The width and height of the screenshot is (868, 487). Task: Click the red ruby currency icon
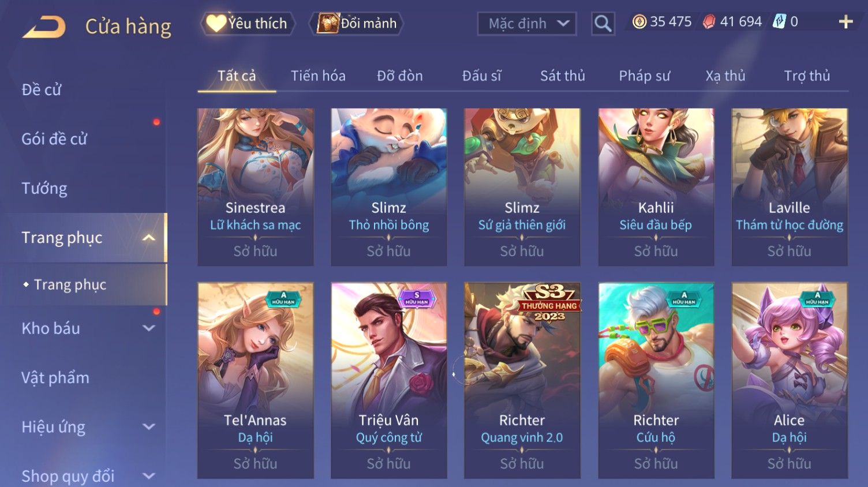click(709, 22)
